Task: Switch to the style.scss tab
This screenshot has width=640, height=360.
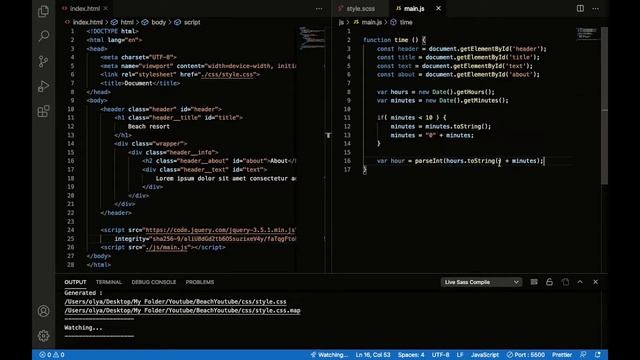Action: pos(361,8)
